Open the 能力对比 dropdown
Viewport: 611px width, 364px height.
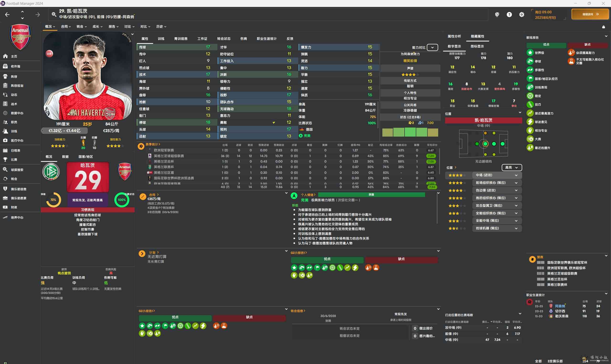pyautogui.click(x=432, y=47)
